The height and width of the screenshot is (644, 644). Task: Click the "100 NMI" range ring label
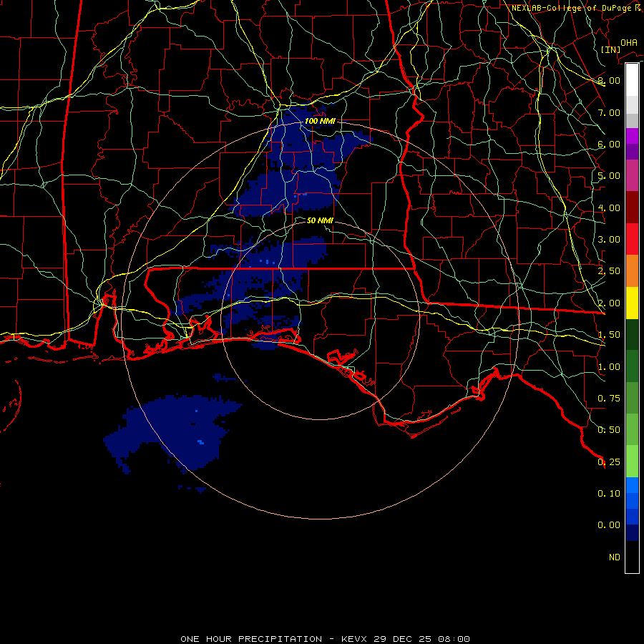tap(320, 121)
